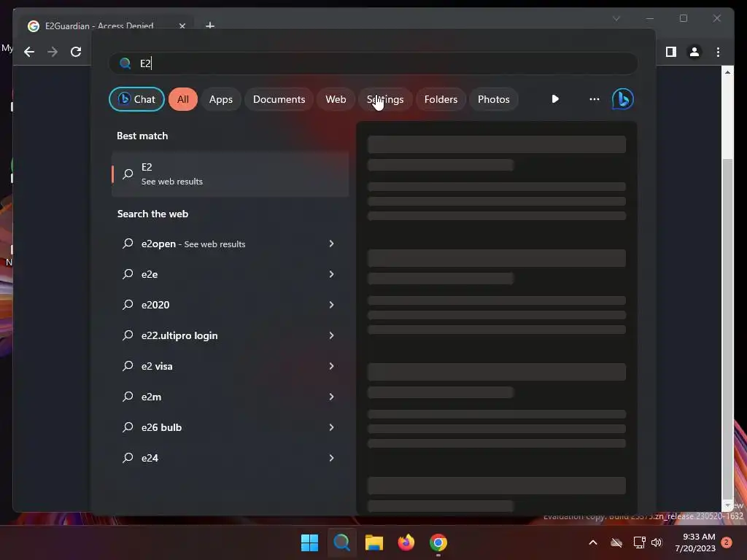Open the Windows Start menu
This screenshot has width=747, height=560.
tap(309, 542)
